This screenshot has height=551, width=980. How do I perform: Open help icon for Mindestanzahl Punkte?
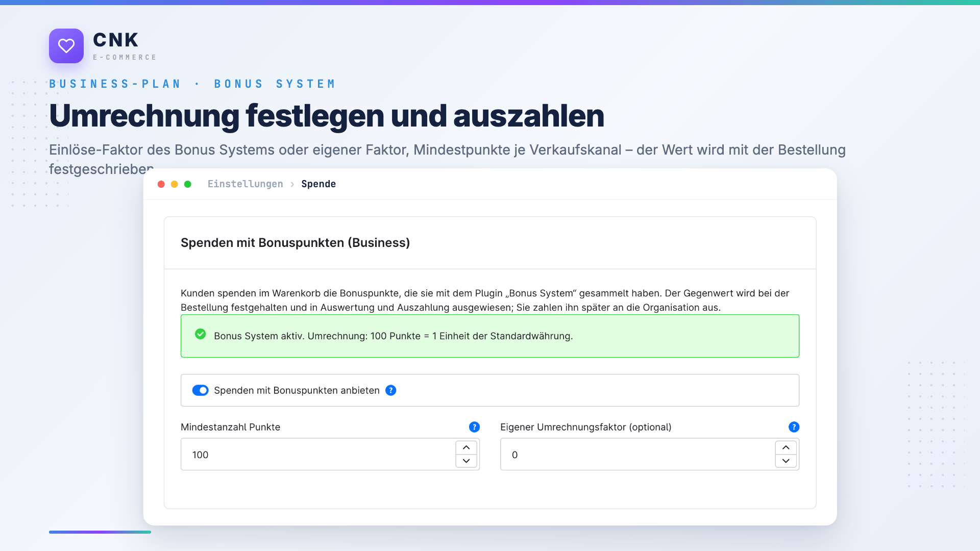click(x=474, y=427)
